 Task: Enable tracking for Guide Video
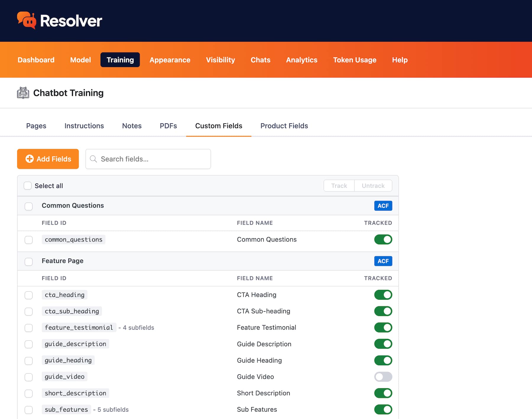(383, 377)
